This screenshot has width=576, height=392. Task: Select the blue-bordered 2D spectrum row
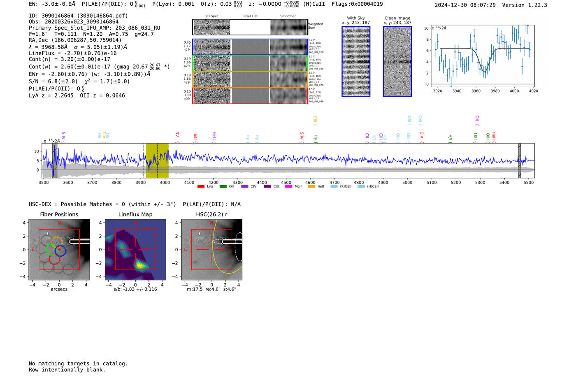(250, 47)
